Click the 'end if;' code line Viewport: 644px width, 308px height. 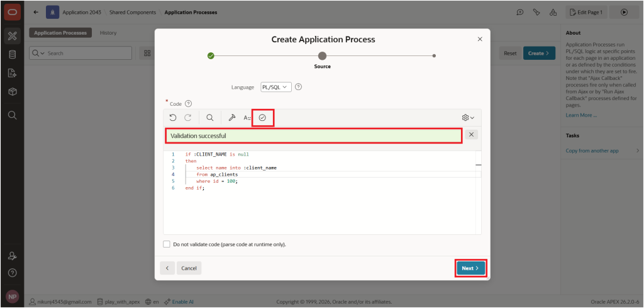tap(195, 188)
